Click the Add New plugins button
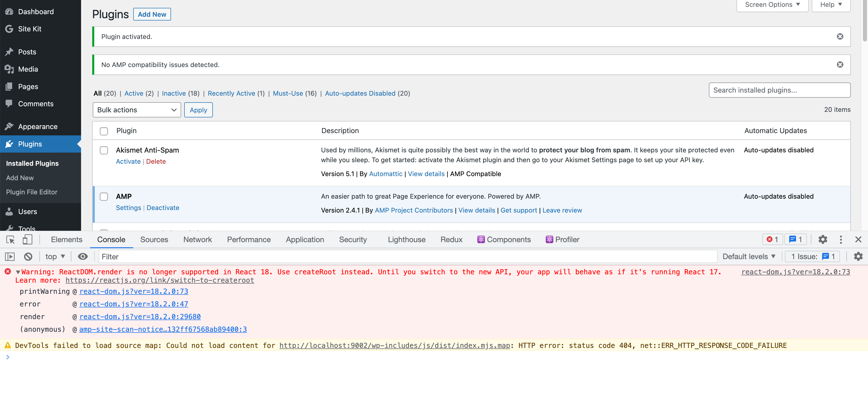 pyautogui.click(x=152, y=14)
